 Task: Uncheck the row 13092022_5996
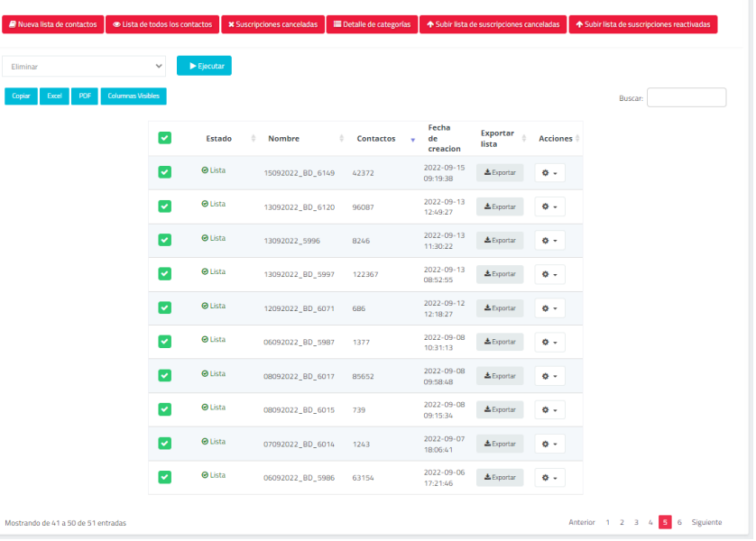(x=165, y=240)
